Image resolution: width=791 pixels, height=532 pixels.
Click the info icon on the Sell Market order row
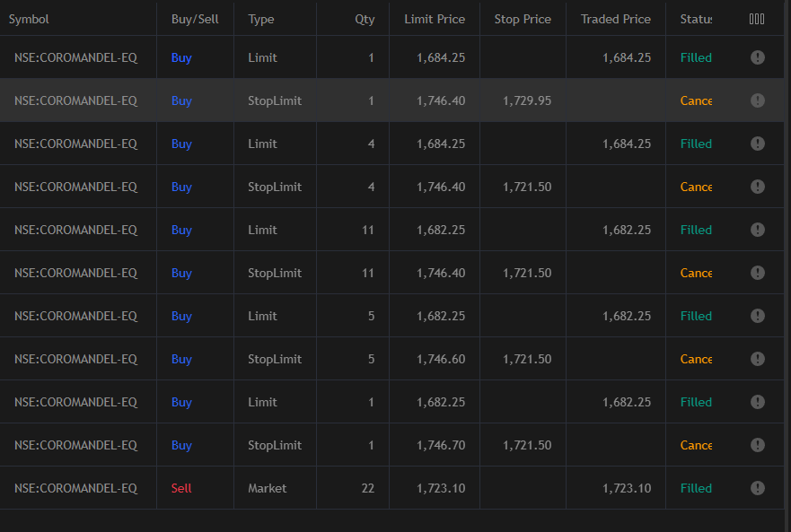[757, 487]
